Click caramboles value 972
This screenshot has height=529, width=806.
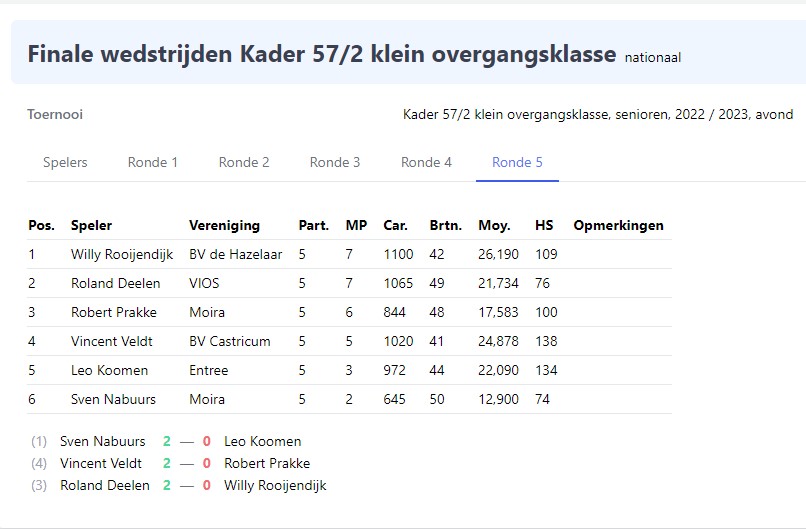click(394, 370)
